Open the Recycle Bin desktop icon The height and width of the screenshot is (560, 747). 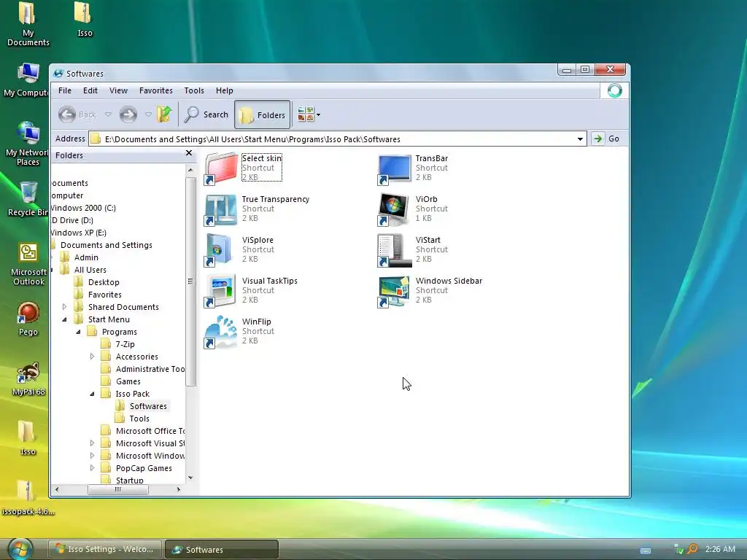(x=28, y=199)
